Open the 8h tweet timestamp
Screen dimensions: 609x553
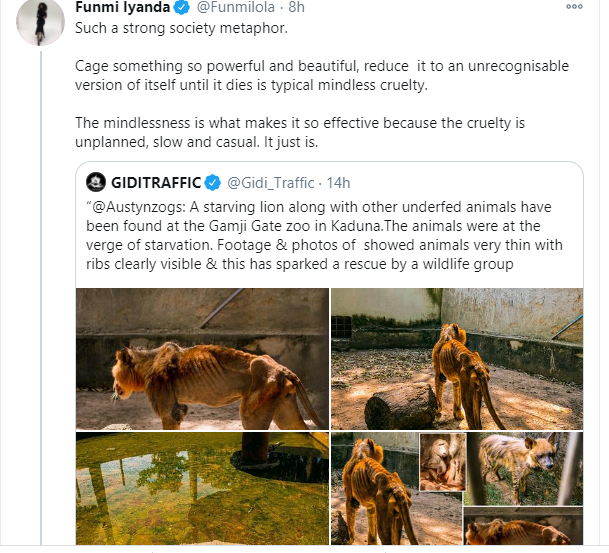[295, 8]
